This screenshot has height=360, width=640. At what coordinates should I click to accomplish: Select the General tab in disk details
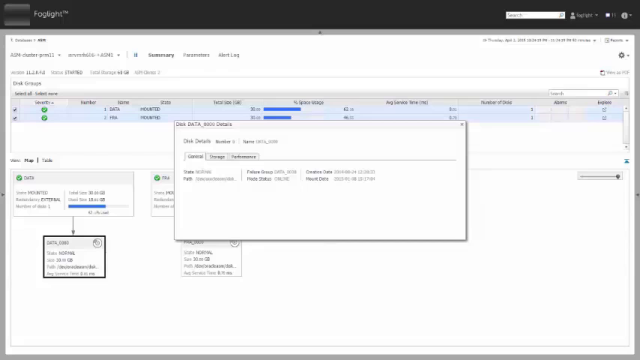coord(195,157)
